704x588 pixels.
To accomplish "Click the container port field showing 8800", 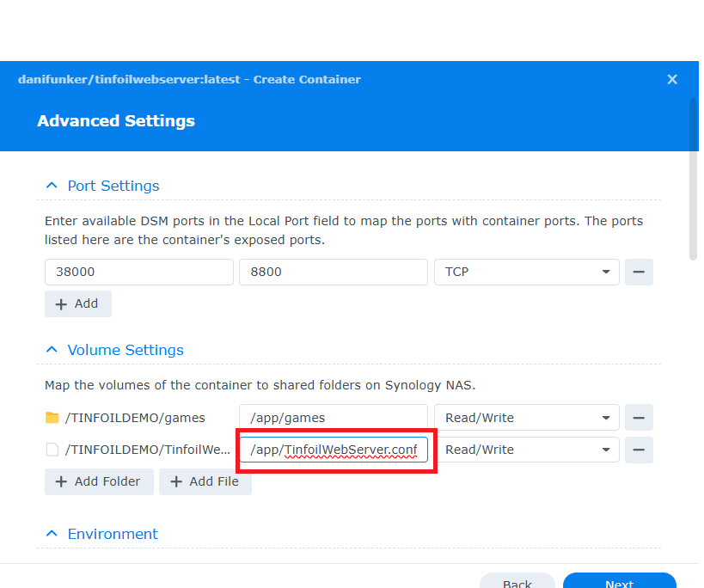I will point(333,272).
